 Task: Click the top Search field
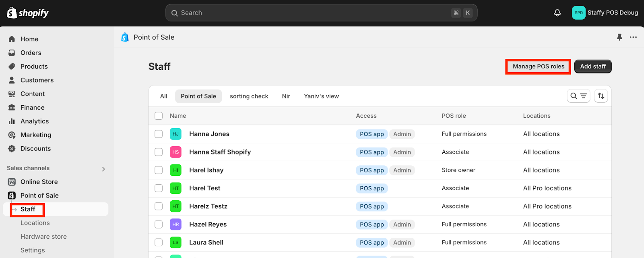pos(321,13)
